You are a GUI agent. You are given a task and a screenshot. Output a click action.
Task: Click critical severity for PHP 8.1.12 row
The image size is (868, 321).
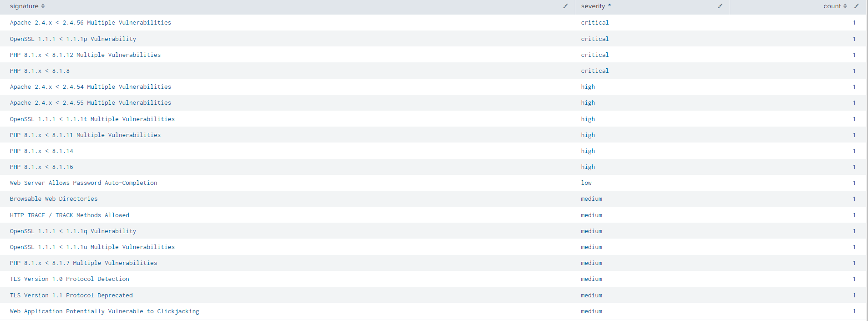(595, 55)
